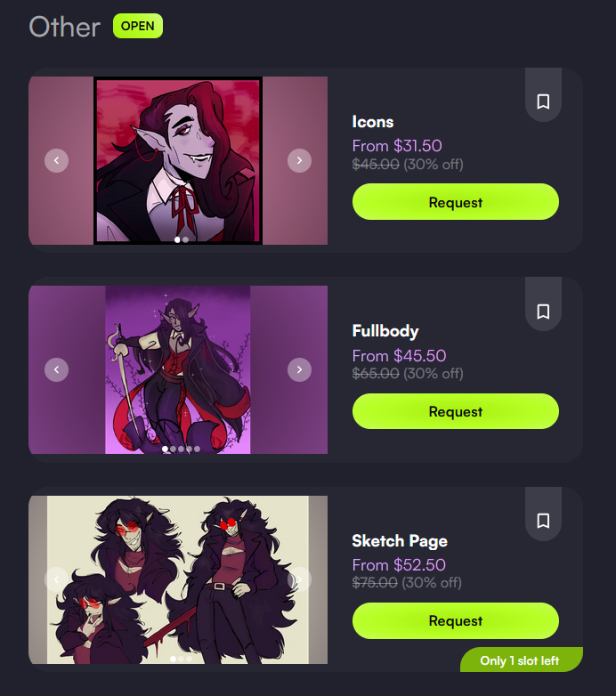Screen dimensions: 616x696
Task: Click next arrow on Sketch Page carousel
Action: (300, 579)
